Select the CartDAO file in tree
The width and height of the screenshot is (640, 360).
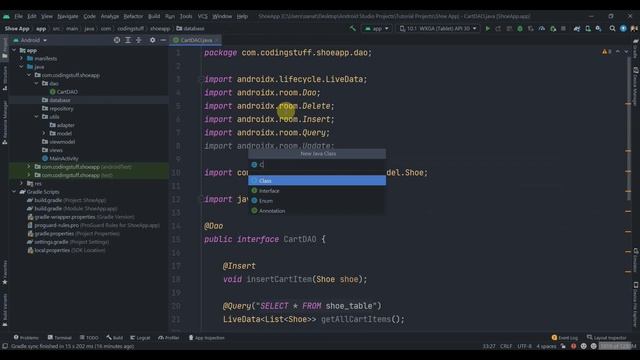click(x=64, y=92)
